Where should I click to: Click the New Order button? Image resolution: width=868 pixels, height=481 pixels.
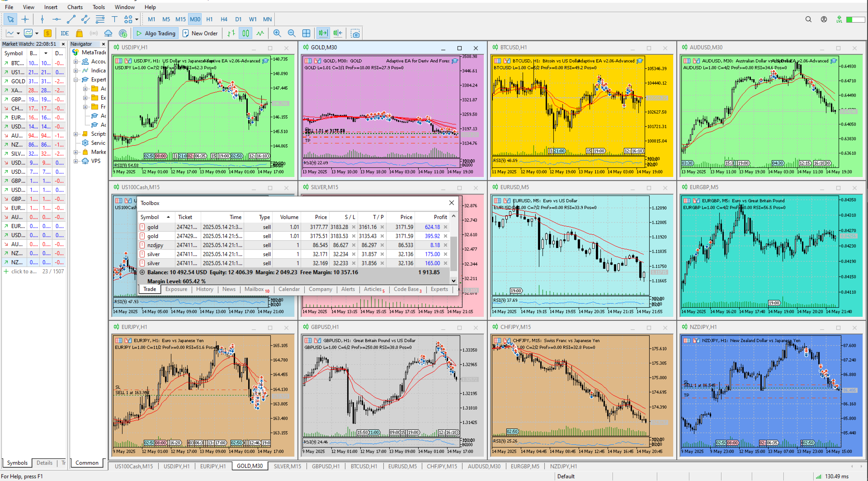(200, 33)
